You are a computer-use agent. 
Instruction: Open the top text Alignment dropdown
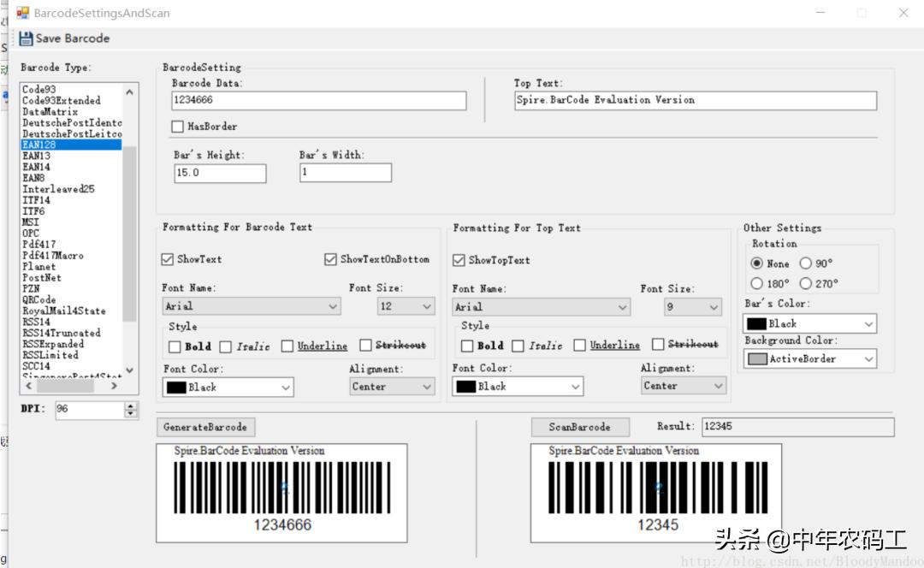pos(717,387)
